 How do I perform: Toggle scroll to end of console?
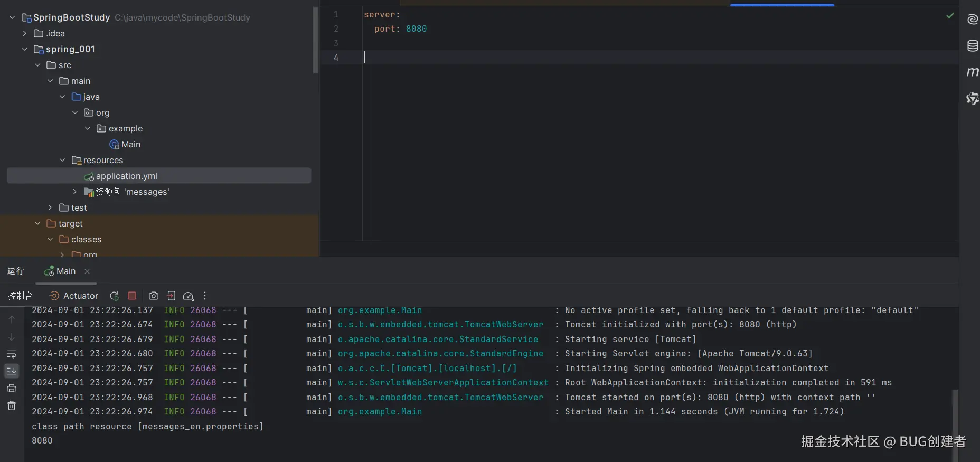tap(12, 371)
